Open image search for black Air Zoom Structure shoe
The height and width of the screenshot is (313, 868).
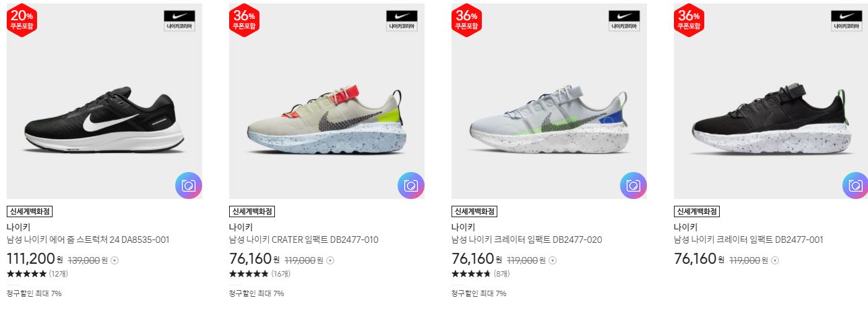point(189,186)
